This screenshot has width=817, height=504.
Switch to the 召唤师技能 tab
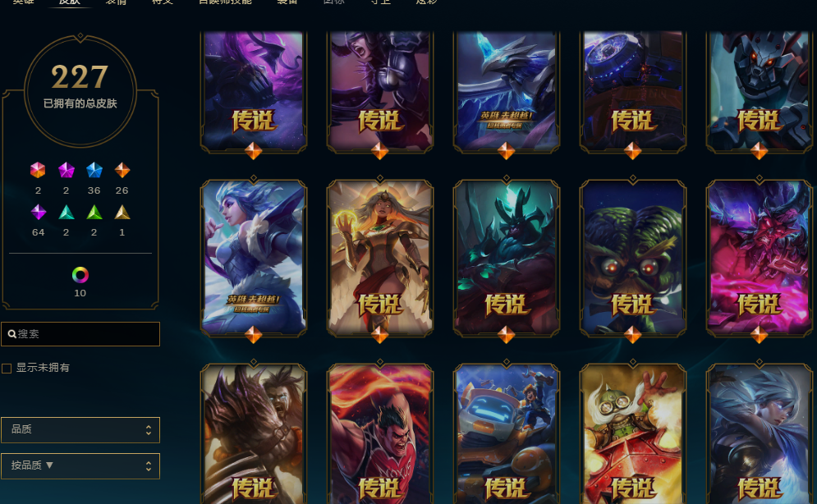pos(225,2)
